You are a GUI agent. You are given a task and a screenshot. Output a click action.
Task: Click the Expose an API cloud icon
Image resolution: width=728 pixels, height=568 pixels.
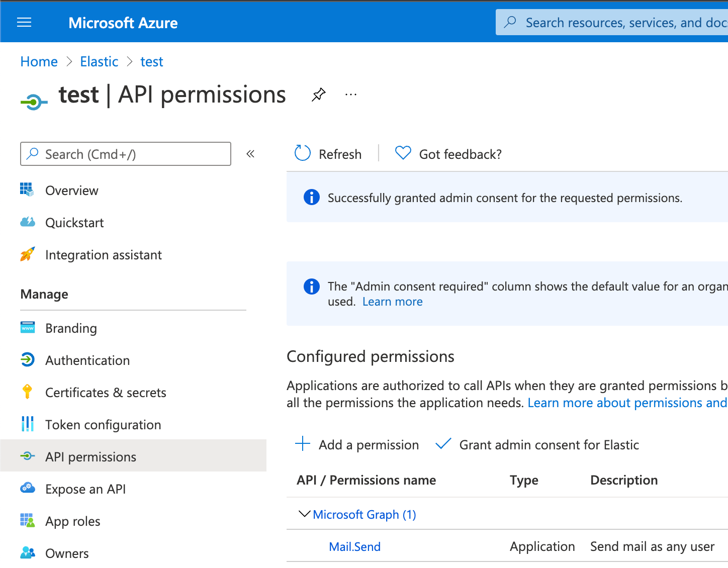(28, 488)
